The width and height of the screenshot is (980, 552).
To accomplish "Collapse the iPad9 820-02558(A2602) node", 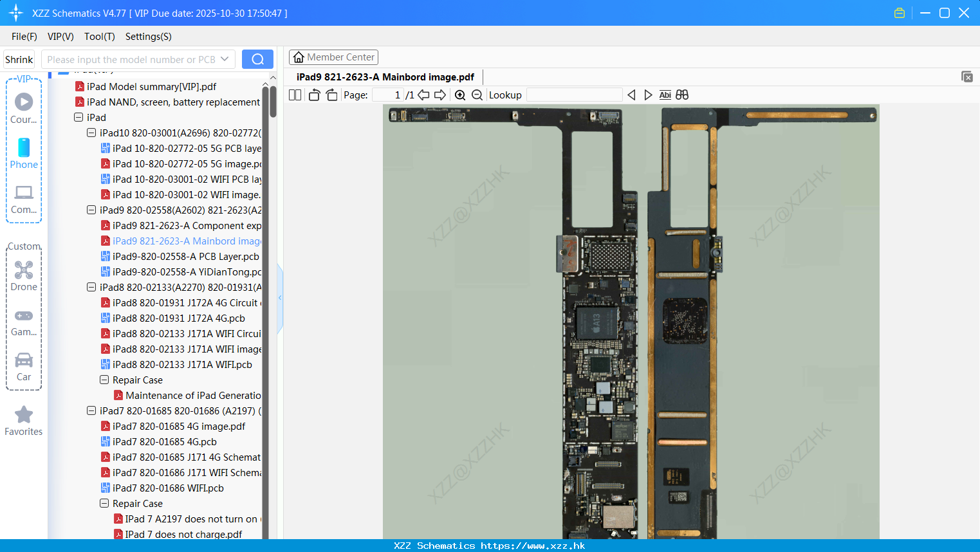I will tap(91, 210).
